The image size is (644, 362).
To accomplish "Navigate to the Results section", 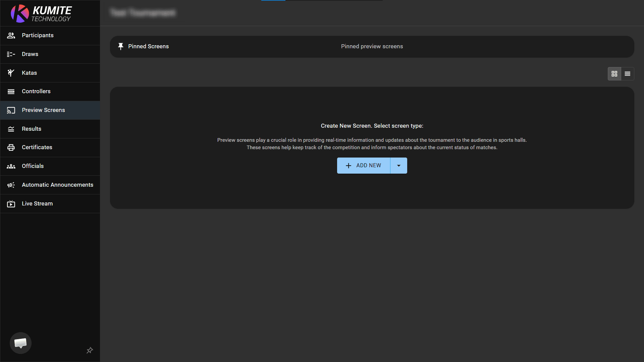I will (x=32, y=129).
